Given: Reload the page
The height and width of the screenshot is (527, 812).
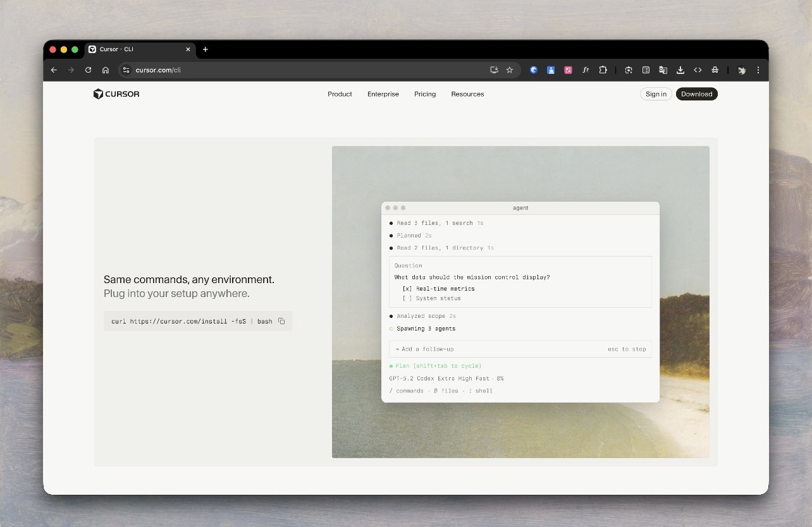Looking at the screenshot, I should (88, 70).
